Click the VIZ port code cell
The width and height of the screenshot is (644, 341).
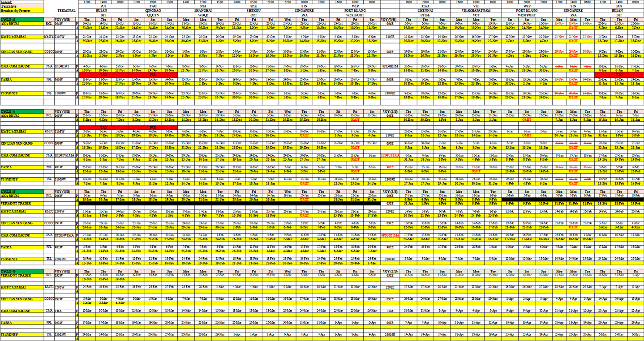(476, 7)
